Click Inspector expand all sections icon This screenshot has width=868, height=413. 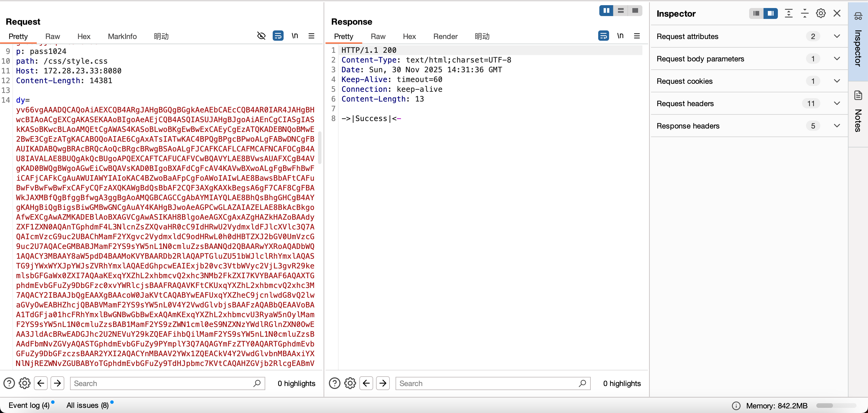click(788, 13)
